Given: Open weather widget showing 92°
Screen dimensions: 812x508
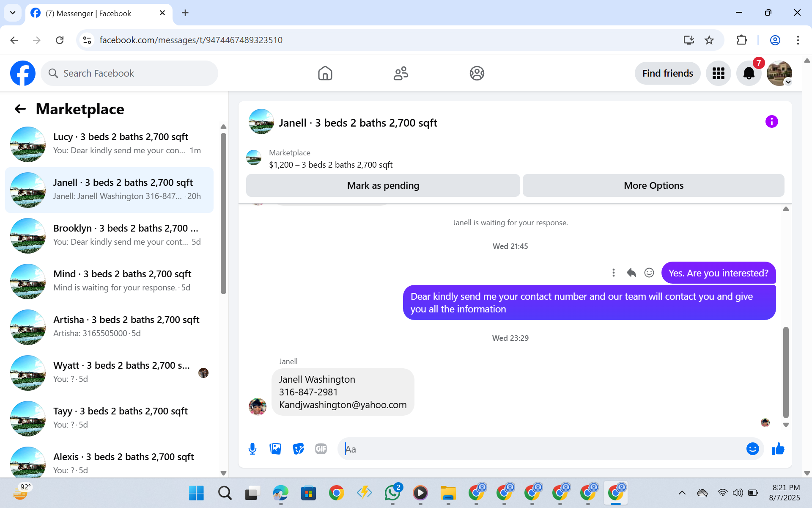Looking at the screenshot, I should tap(22, 491).
